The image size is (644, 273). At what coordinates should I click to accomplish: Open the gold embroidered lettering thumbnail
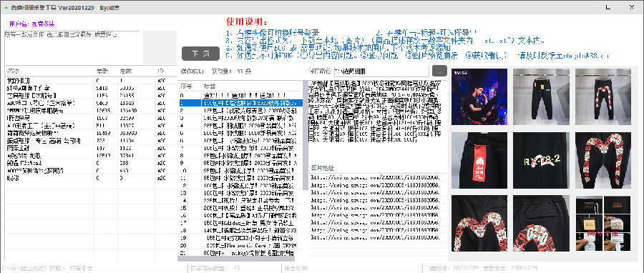click(x=541, y=160)
